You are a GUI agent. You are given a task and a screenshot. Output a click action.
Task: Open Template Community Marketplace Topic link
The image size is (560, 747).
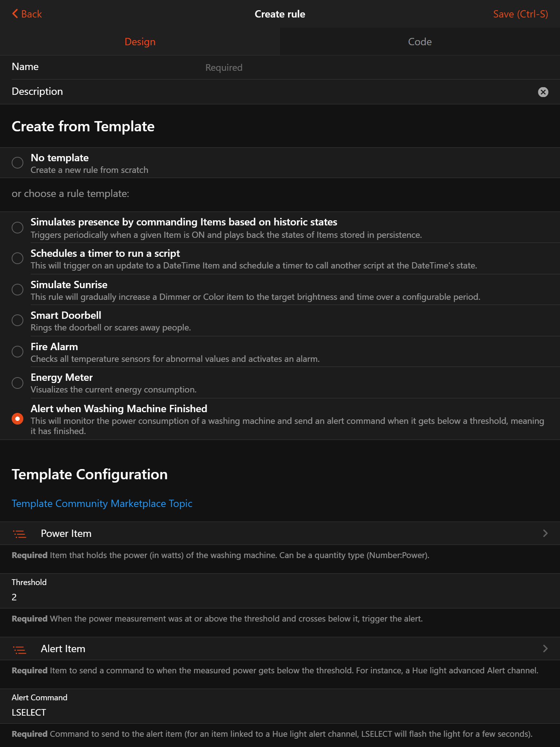pos(102,503)
